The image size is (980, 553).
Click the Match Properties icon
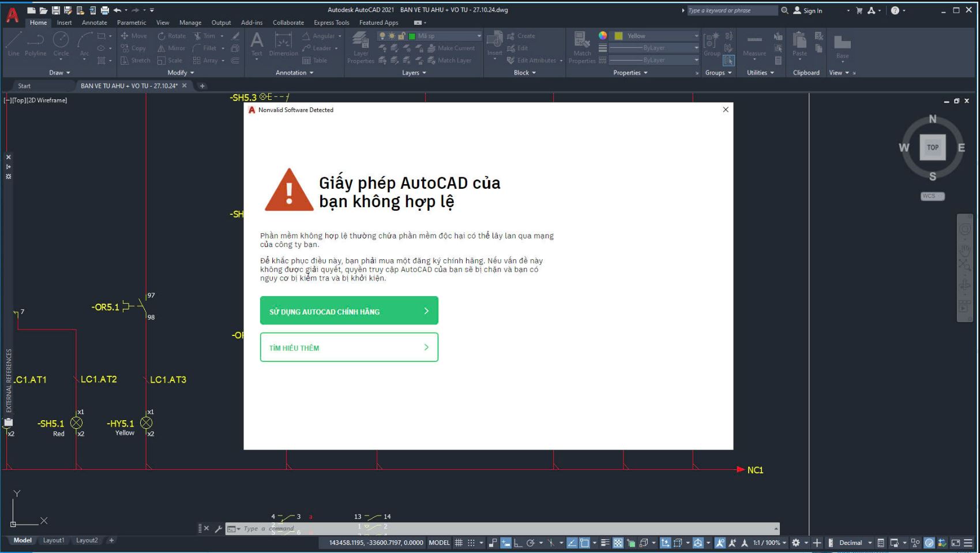[582, 46]
